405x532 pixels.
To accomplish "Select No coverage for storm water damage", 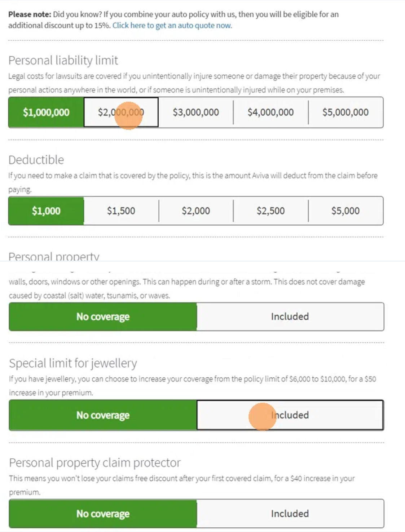I will (103, 317).
